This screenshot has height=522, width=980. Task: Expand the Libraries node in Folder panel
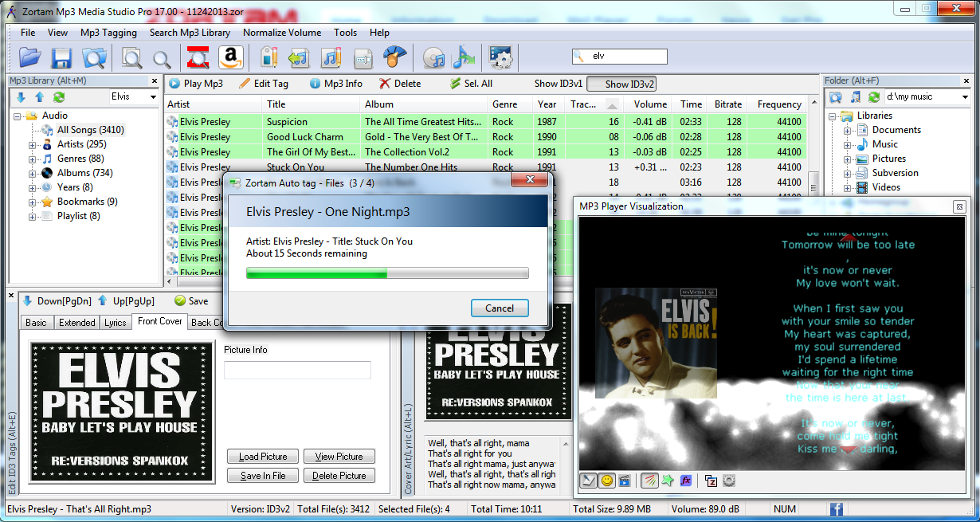833,116
